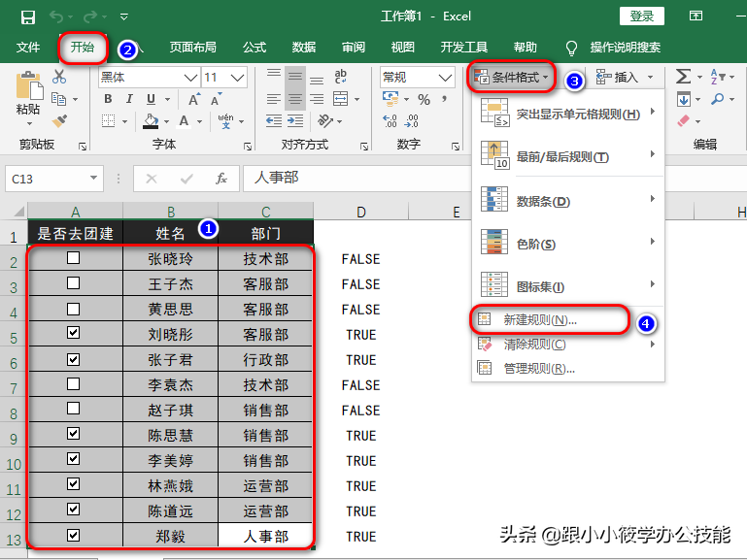The image size is (747, 560).
Task: Click the Redo arrow icon
Action: point(89,17)
